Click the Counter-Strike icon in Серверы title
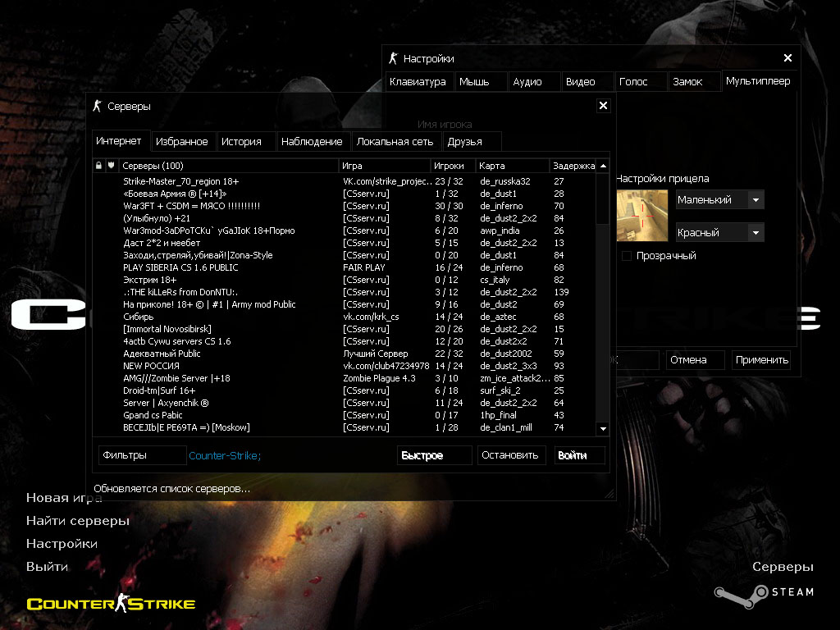The image size is (840, 630). pyautogui.click(x=97, y=106)
